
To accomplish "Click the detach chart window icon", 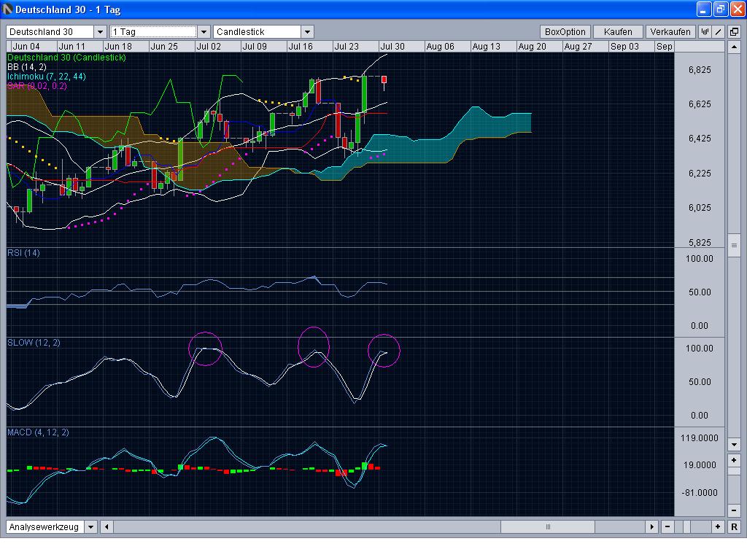I will point(734,32).
